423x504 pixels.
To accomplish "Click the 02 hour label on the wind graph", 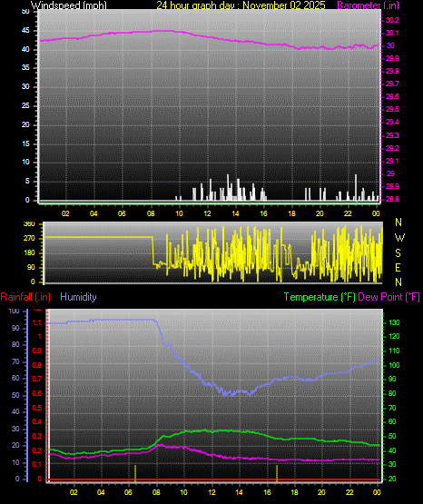I will click(65, 213).
